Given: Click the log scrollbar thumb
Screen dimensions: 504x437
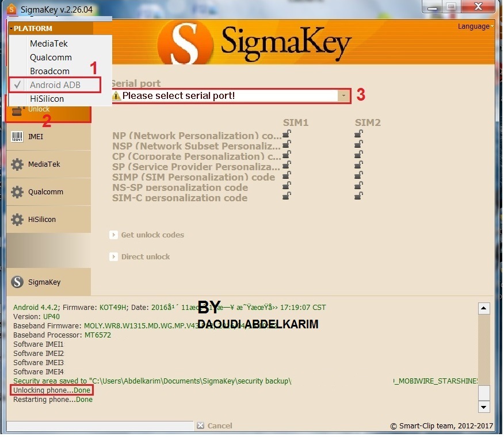Looking at the screenshot, I should (484, 393).
